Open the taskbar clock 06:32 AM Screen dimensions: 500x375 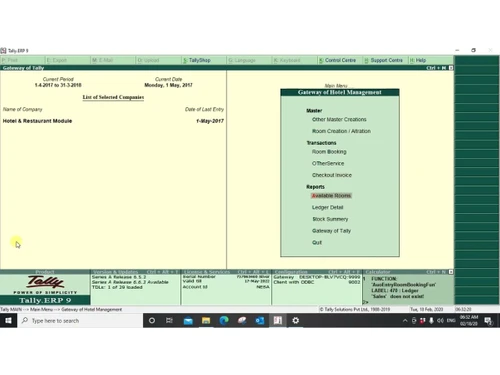(469, 320)
